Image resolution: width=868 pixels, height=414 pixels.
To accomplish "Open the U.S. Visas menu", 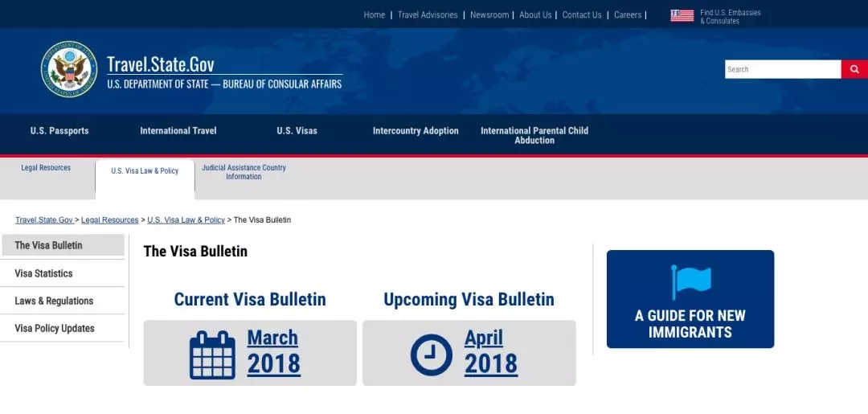I will click(297, 130).
